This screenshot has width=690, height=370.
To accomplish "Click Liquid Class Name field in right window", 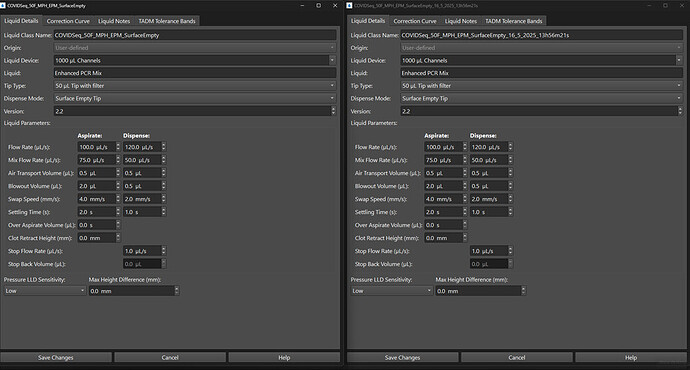I will pyautogui.click(x=542, y=35).
